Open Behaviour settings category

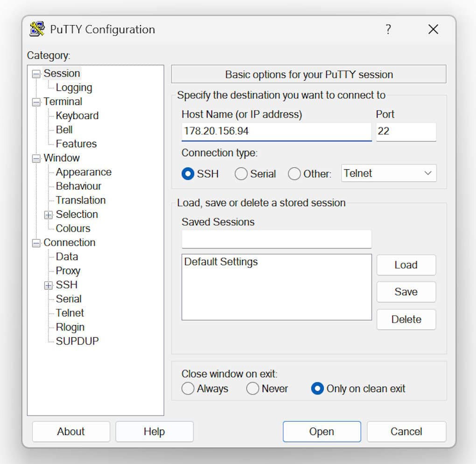coord(78,186)
